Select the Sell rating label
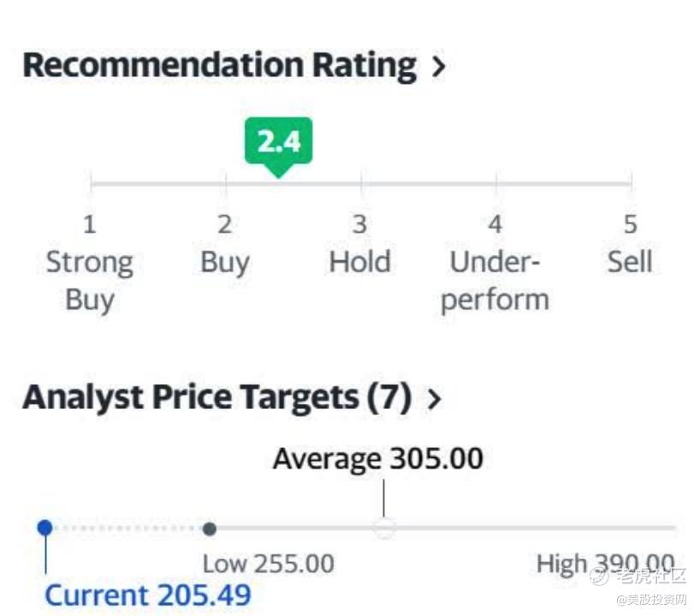Image resolution: width=700 pixels, height=616 pixels. coord(630,262)
